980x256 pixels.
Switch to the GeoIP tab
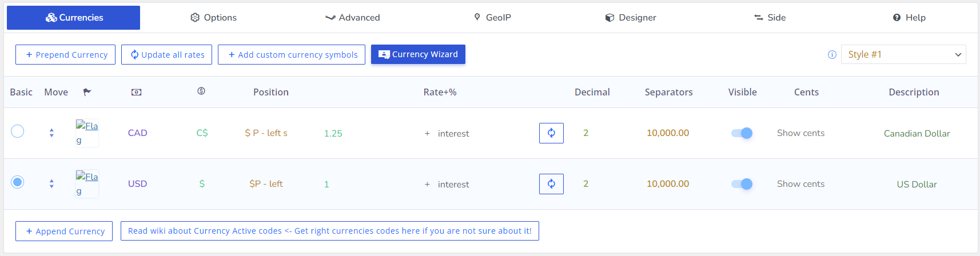[x=492, y=18]
